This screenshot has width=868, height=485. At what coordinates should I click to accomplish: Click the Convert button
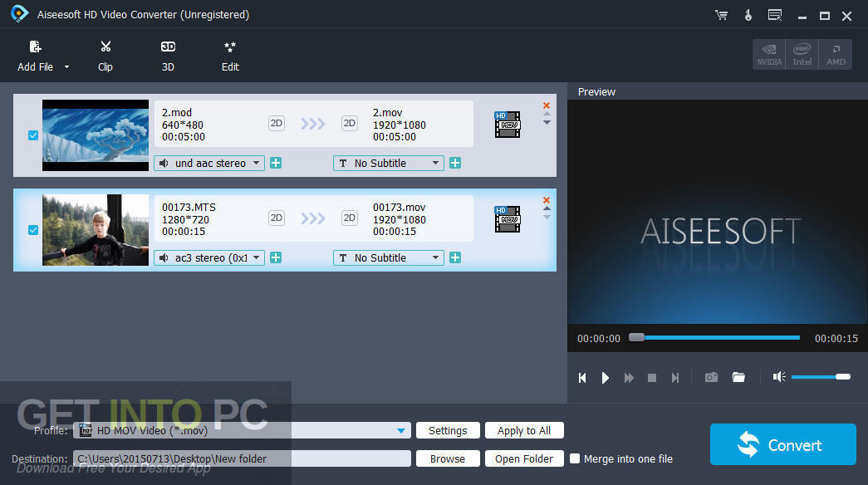tap(782, 443)
